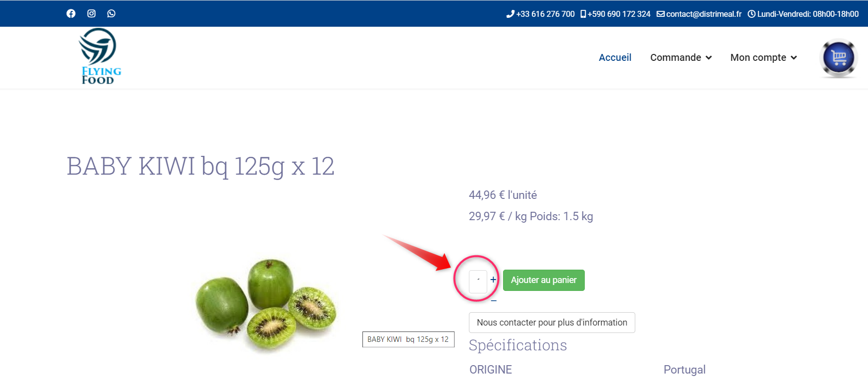Open the Facebook social icon

click(x=71, y=13)
